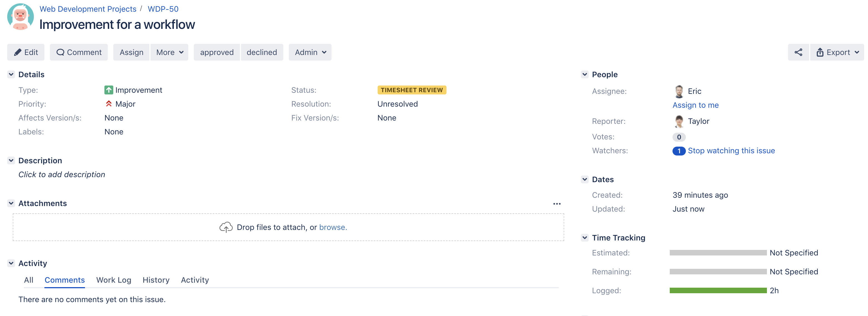Click the Major priority arrow icon
Screen dimensions: 868x316
point(109,104)
